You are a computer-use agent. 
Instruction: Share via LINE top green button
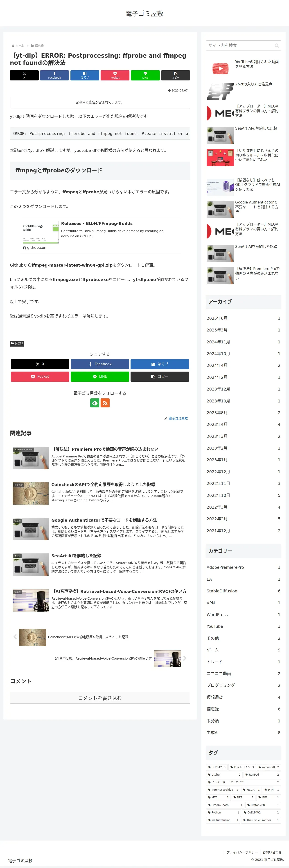[x=145, y=75]
